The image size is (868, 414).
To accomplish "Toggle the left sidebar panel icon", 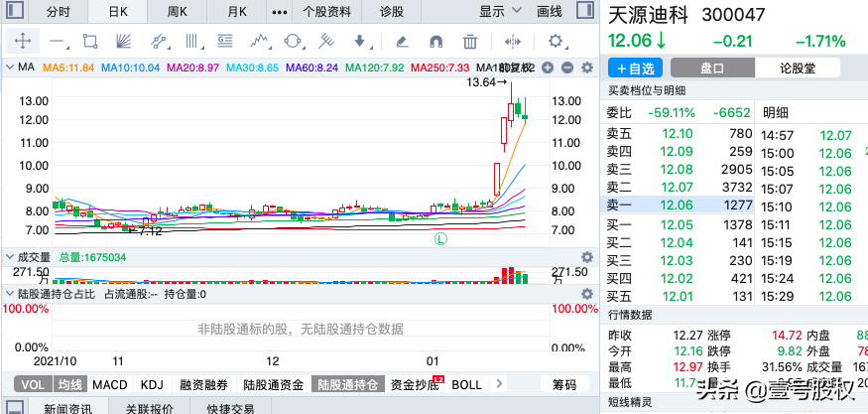I will (15, 11).
